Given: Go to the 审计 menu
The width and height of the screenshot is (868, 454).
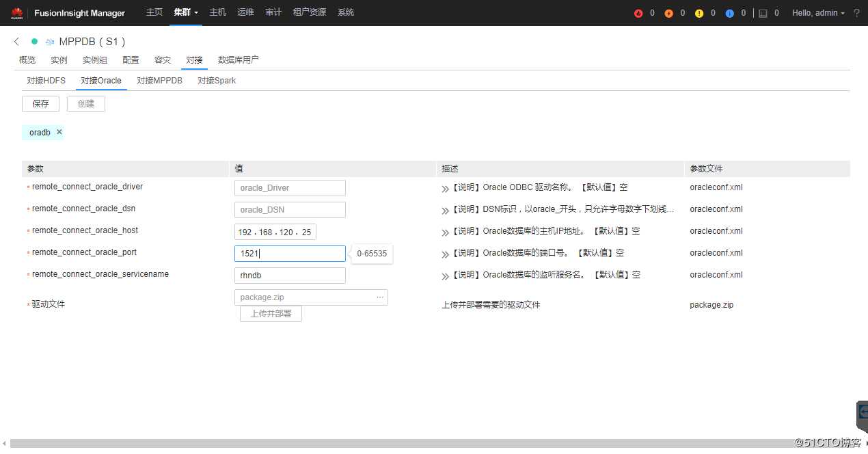Looking at the screenshot, I should tap(273, 12).
